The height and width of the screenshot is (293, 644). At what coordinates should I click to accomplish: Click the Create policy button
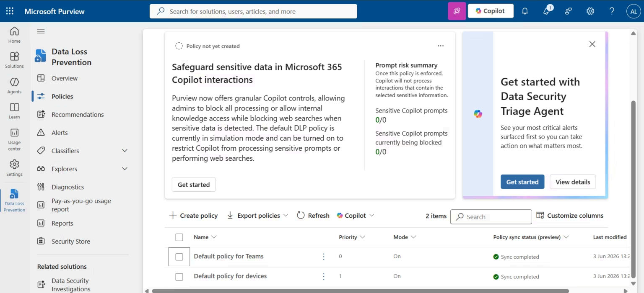pos(193,216)
